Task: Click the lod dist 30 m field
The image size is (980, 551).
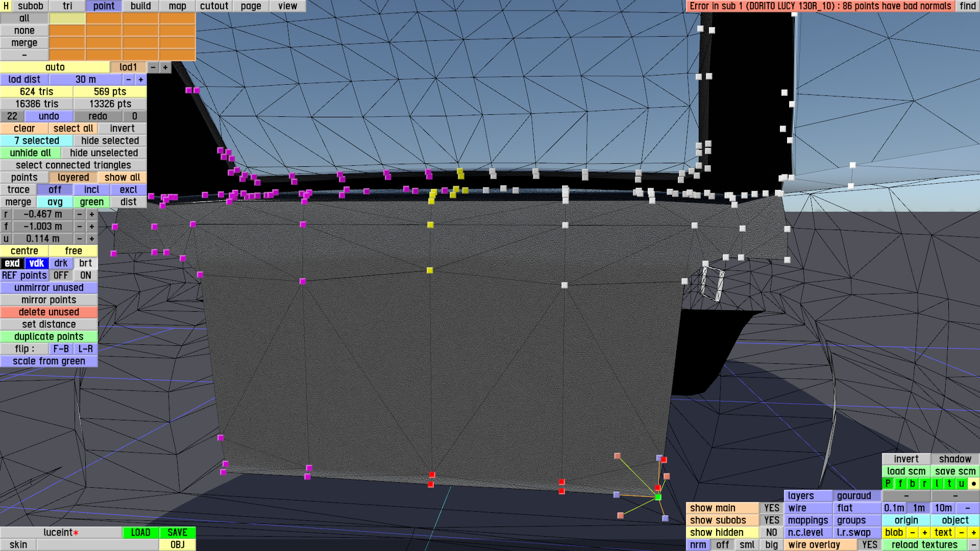Action: [85, 80]
